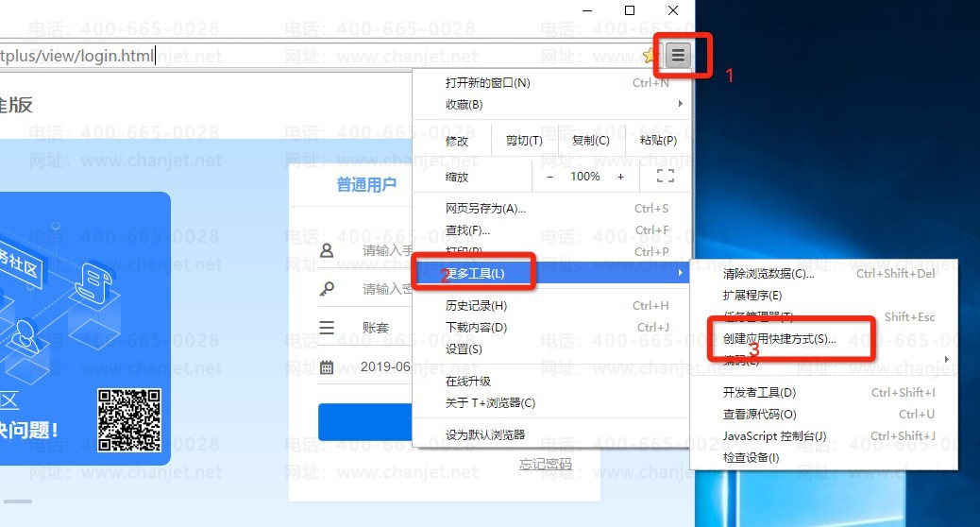Screen dimensions: 980x527
Task: Select 网页另存为(A)... menu item
Action: [551, 208]
